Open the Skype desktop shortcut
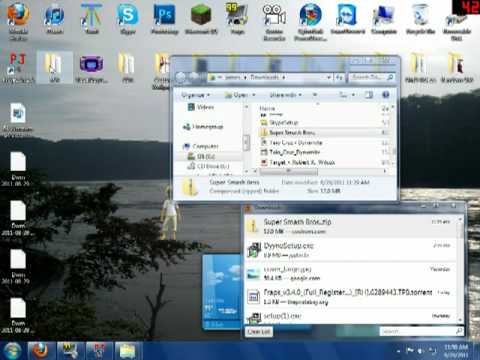Screen dimensions: 480x360 127,19
